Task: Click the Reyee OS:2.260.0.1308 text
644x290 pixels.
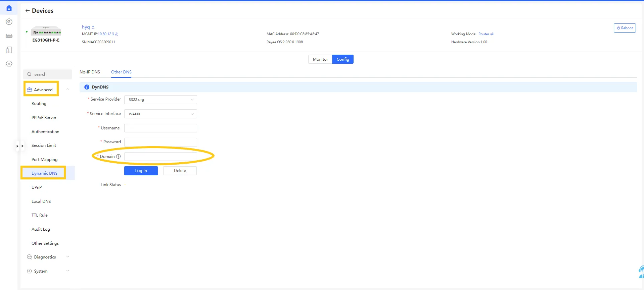Action: [x=285, y=42]
